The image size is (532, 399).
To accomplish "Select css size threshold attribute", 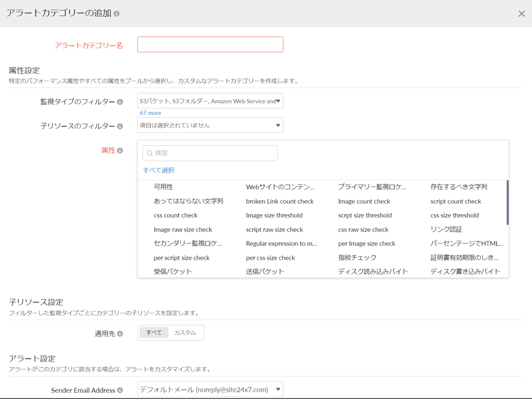I will [455, 215].
